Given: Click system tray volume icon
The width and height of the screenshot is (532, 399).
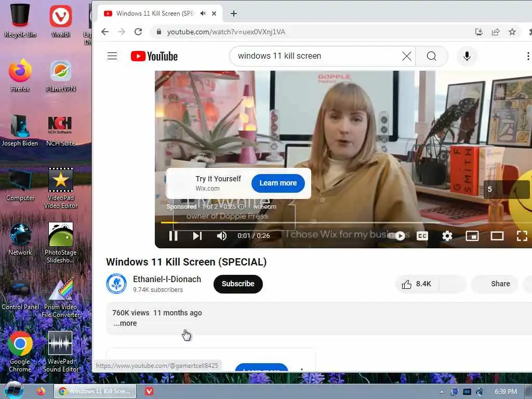Looking at the screenshot, I should coord(479,392).
